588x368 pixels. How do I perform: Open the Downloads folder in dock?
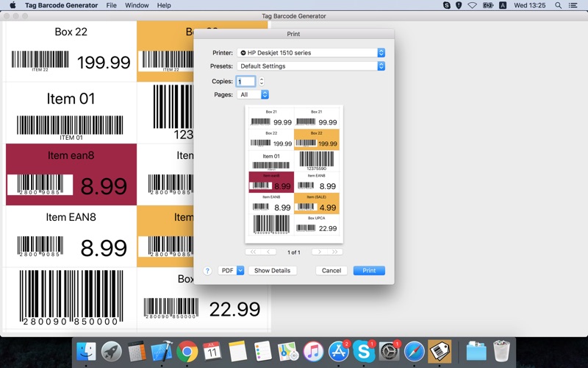point(476,352)
